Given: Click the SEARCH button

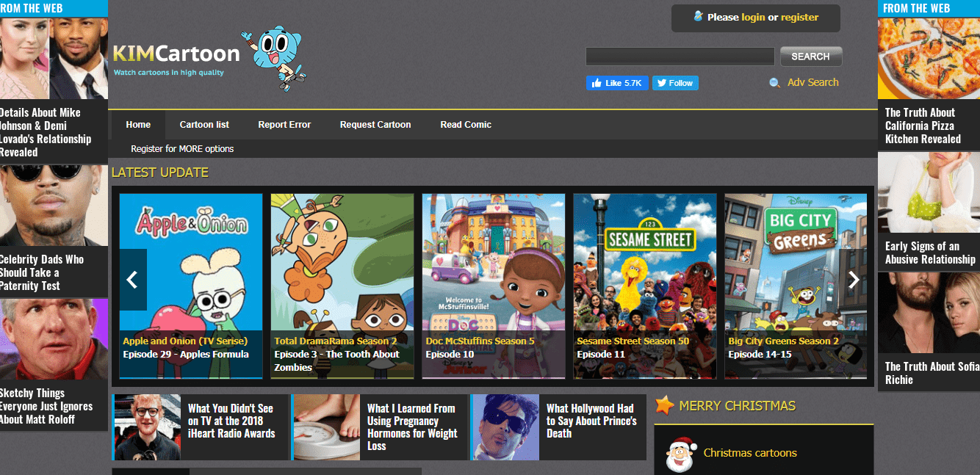Looking at the screenshot, I should point(811,57).
